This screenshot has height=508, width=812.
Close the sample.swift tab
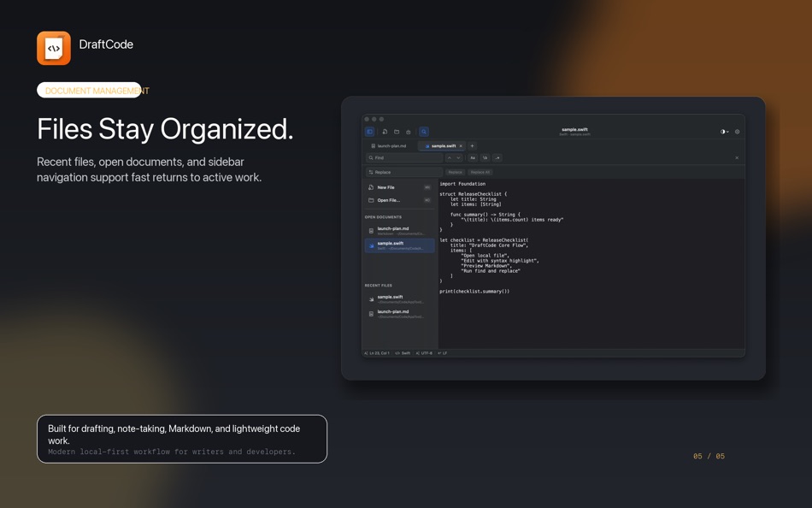461,146
